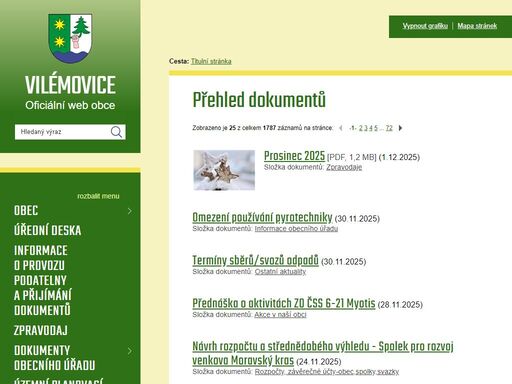Go to next page using right arrow
The height and width of the screenshot is (384, 512).
click(400, 128)
